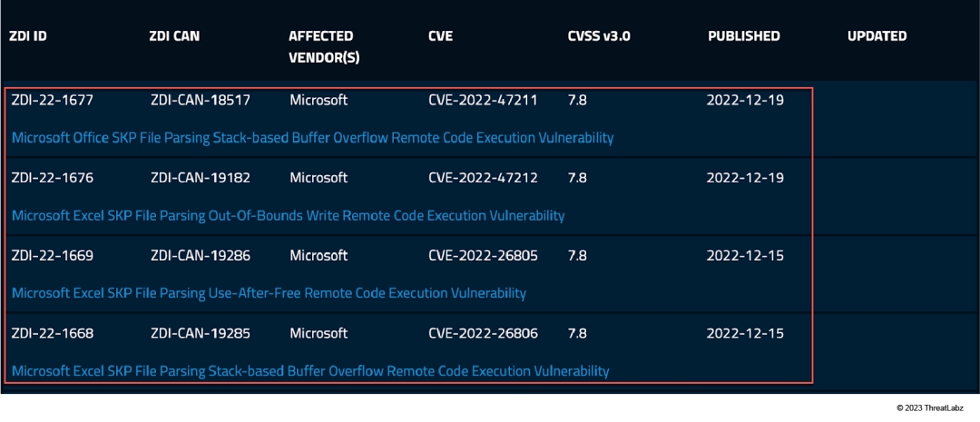Click the ZDI ID column header
This screenshot has height=422, width=980.
tap(28, 36)
